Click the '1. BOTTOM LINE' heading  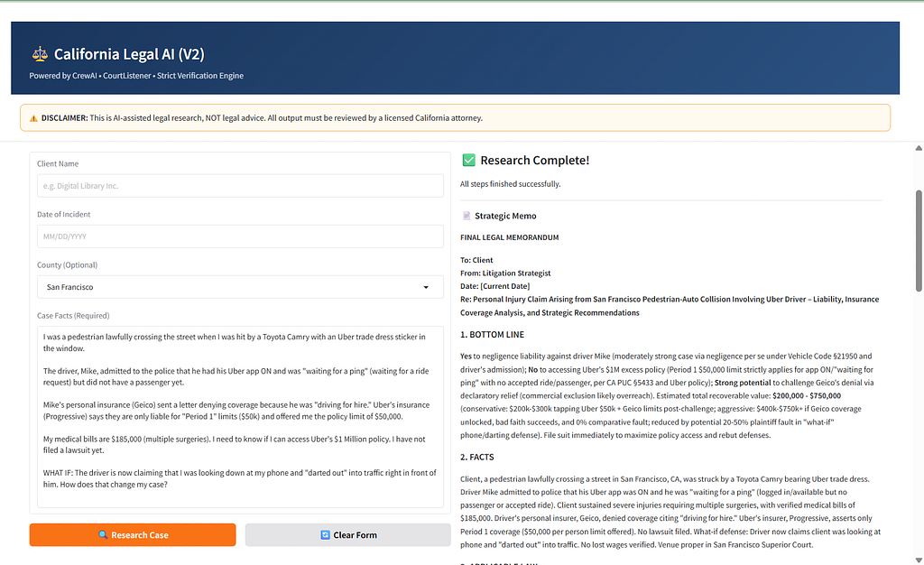tap(492, 334)
